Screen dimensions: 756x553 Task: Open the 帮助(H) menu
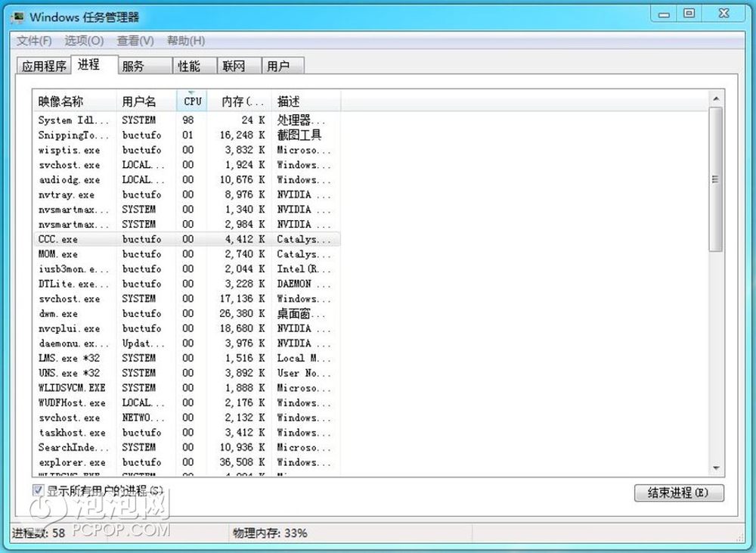(x=186, y=41)
